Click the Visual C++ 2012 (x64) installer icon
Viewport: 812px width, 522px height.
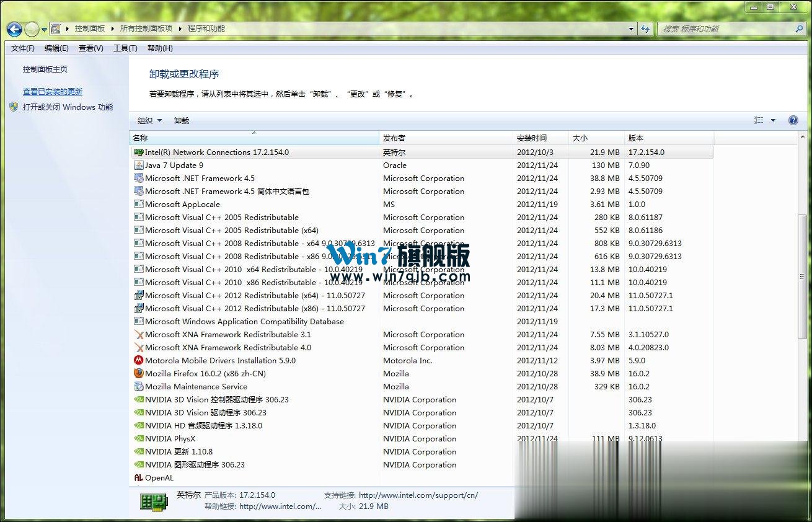coord(139,295)
